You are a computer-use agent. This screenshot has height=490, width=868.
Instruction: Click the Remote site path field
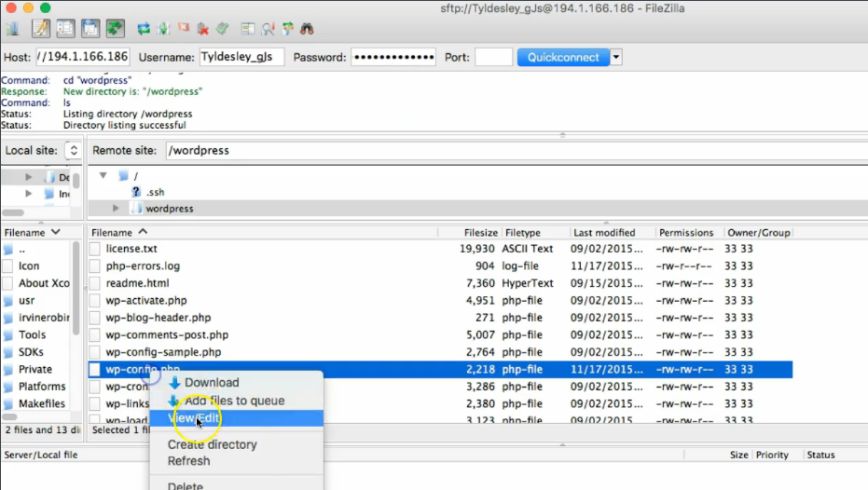tap(517, 150)
